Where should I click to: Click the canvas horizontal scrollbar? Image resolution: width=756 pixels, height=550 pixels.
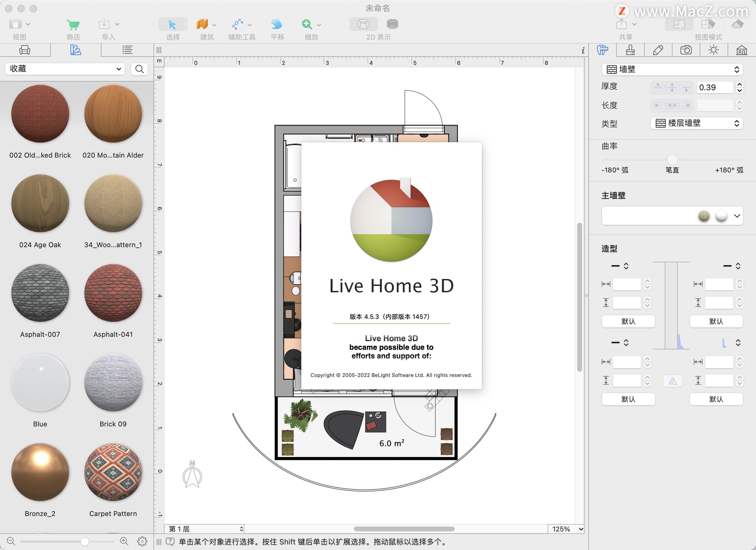(404, 529)
